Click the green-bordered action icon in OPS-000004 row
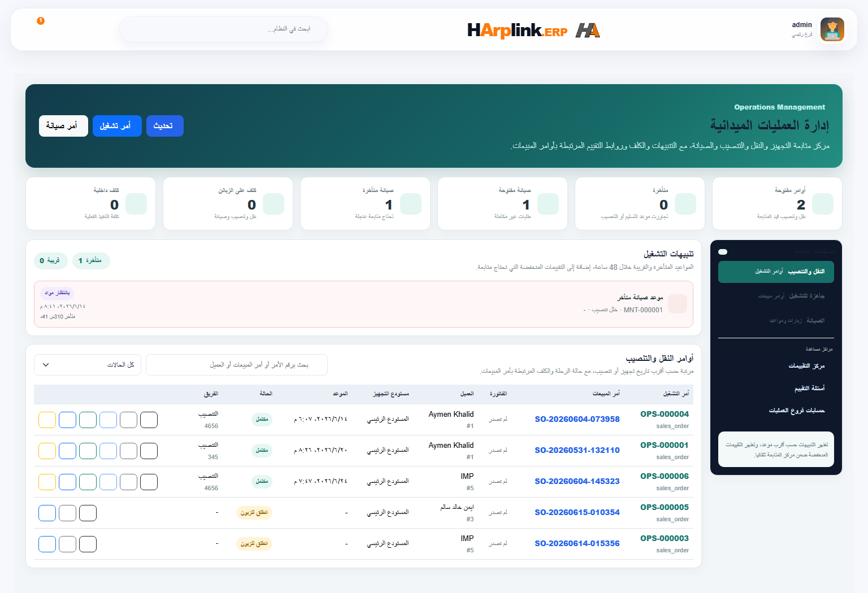 88,420
